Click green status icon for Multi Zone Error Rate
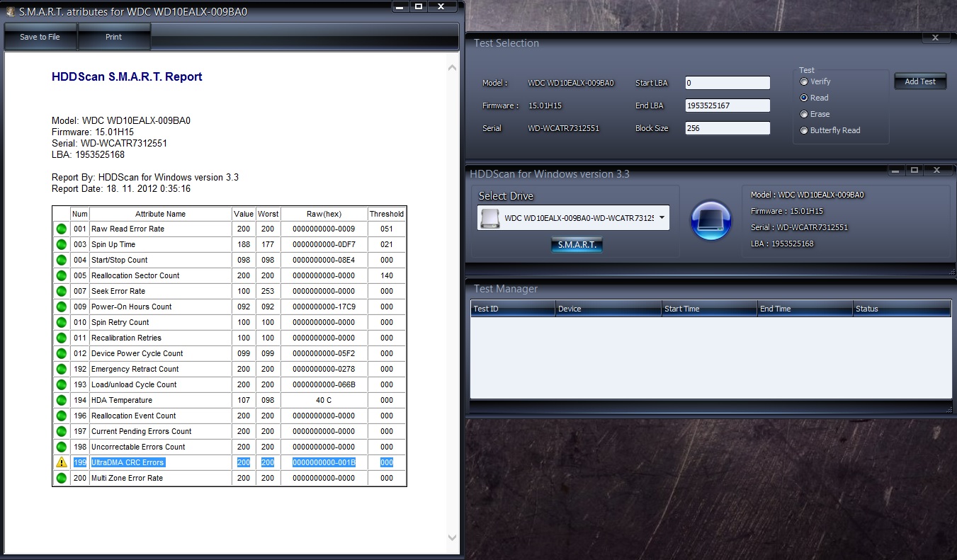 62,478
